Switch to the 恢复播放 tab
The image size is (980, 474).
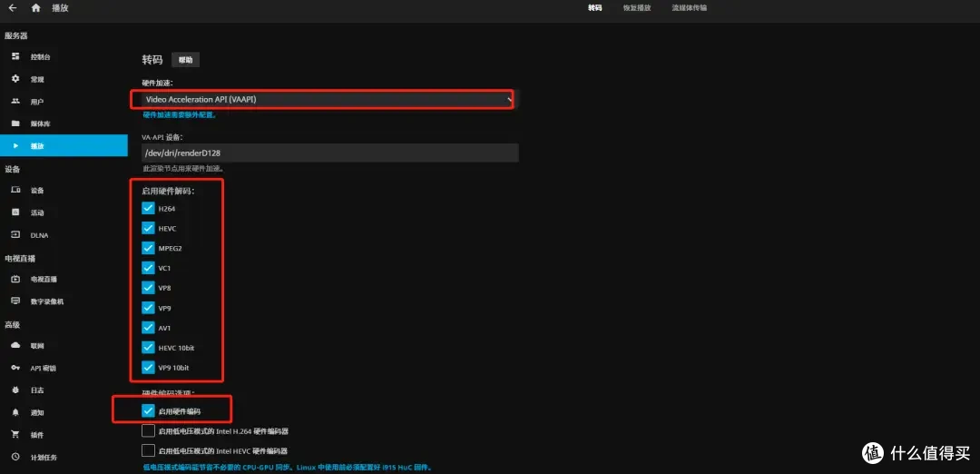pyautogui.click(x=637, y=8)
